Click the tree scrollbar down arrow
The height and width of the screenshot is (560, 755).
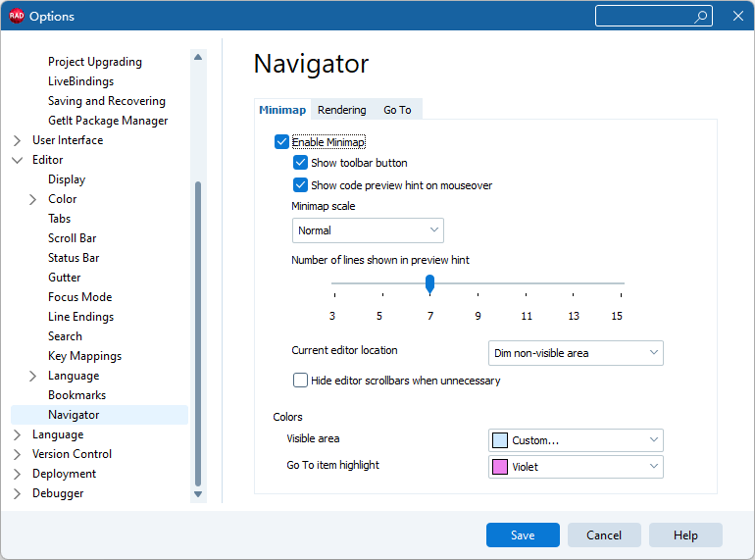[198, 494]
